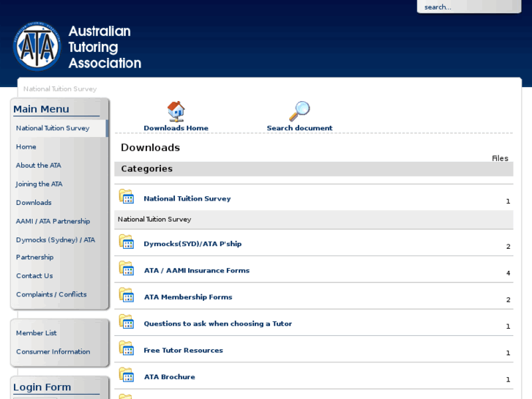Open the folder icon beside Questions to ask

[x=127, y=321]
